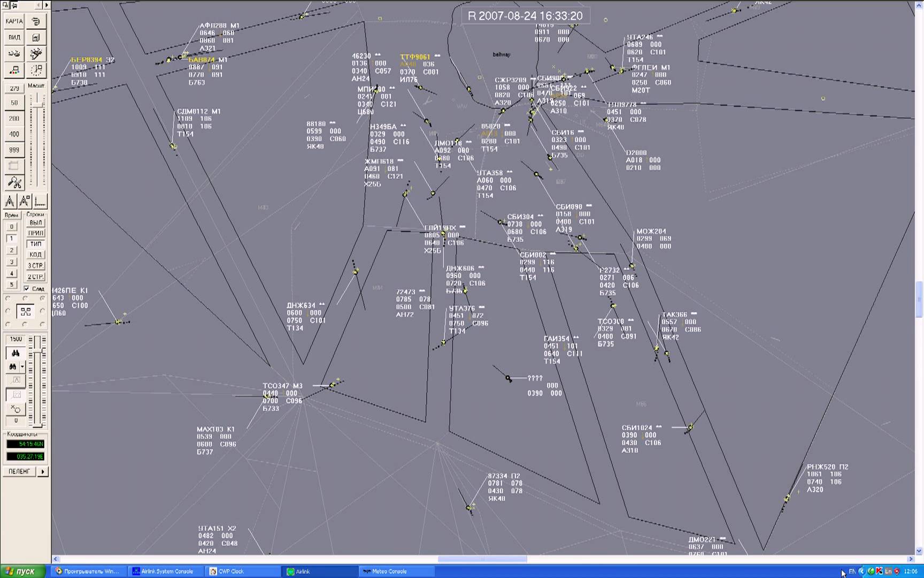Click the layered lines icon beside КАРТА
Image resolution: width=924 pixels, height=578 pixels.
36,21
